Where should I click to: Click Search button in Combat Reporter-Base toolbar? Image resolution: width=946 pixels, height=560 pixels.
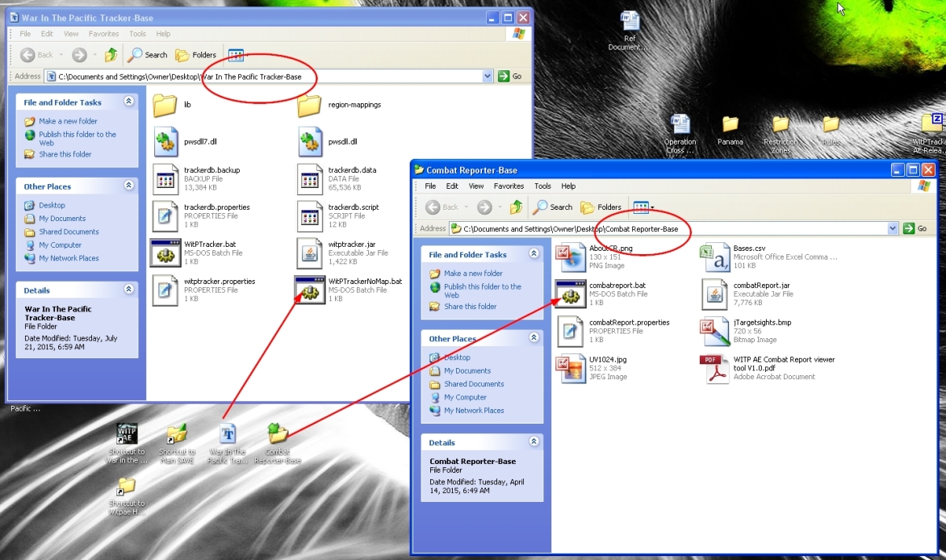[553, 207]
